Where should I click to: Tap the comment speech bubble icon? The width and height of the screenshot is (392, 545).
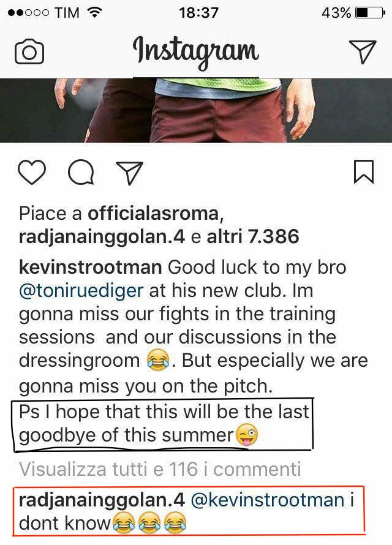click(x=81, y=173)
